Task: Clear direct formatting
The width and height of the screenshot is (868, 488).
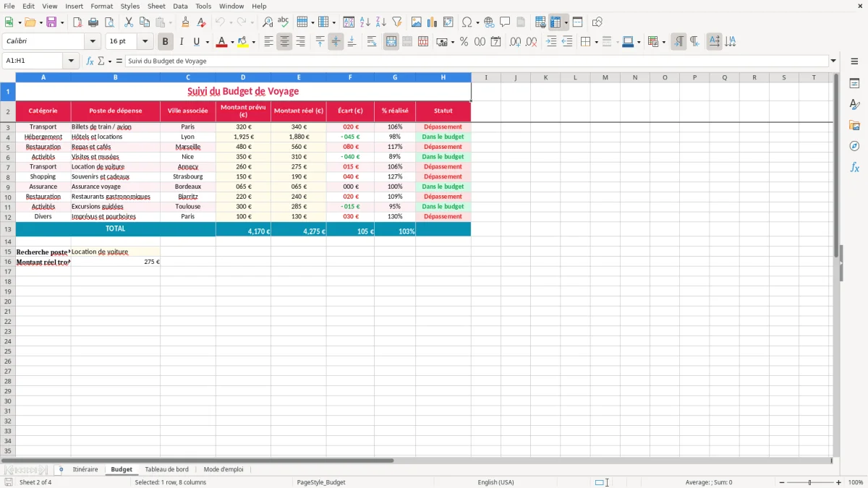Action: [x=202, y=22]
